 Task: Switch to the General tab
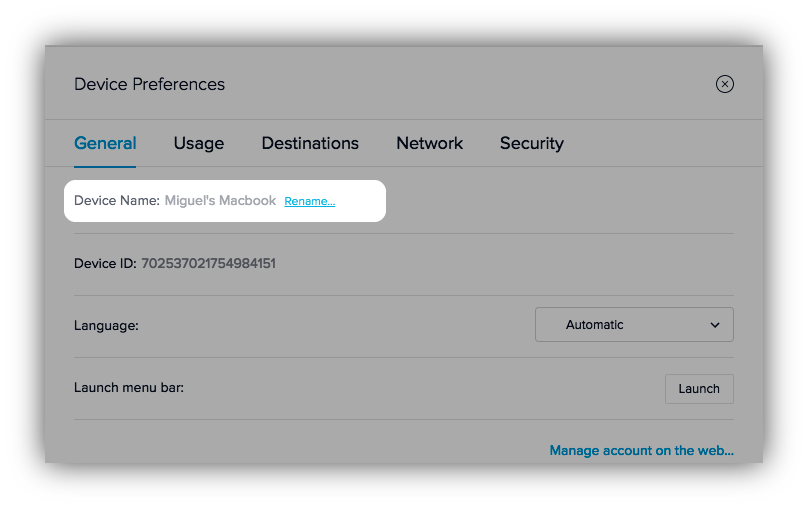pos(105,143)
